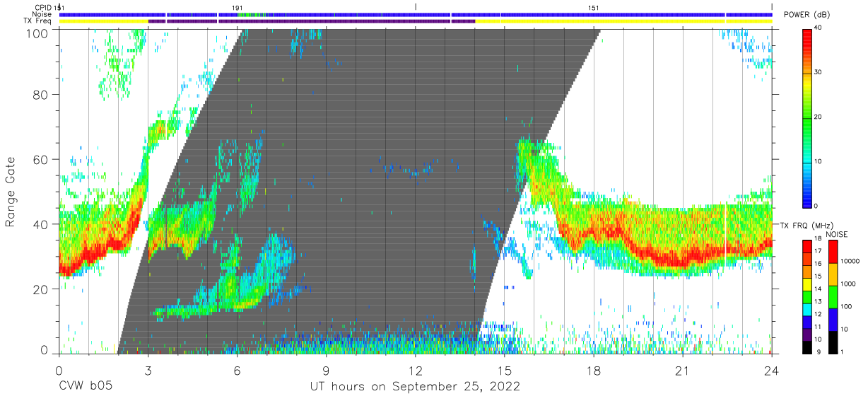Click the purple TX Freq strip segment
The width and height of the screenshot is (868, 401).
click(x=311, y=21)
